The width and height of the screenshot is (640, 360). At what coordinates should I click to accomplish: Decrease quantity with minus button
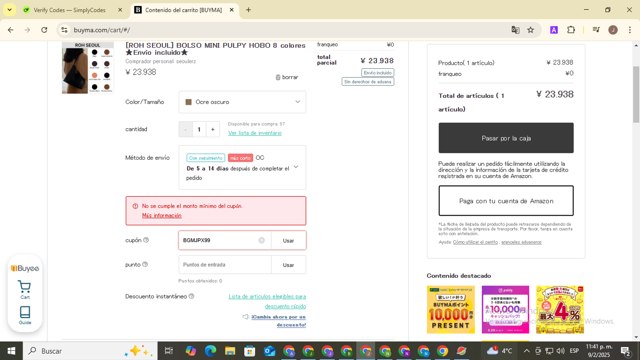point(186,129)
